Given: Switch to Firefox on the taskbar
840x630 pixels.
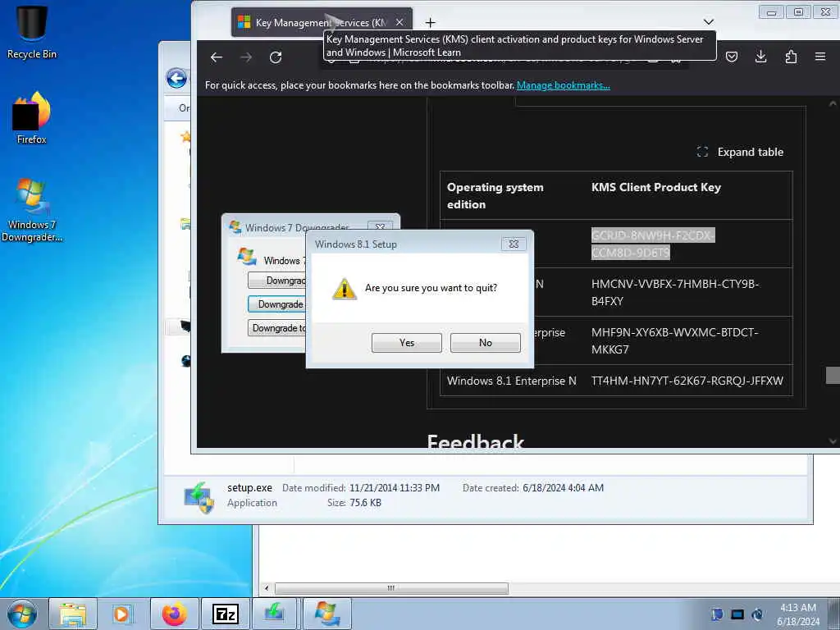Looking at the screenshot, I should [x=174, y=614].
